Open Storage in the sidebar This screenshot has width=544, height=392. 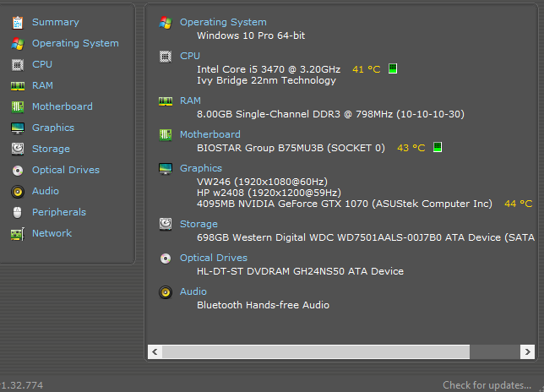pos(51,150)
